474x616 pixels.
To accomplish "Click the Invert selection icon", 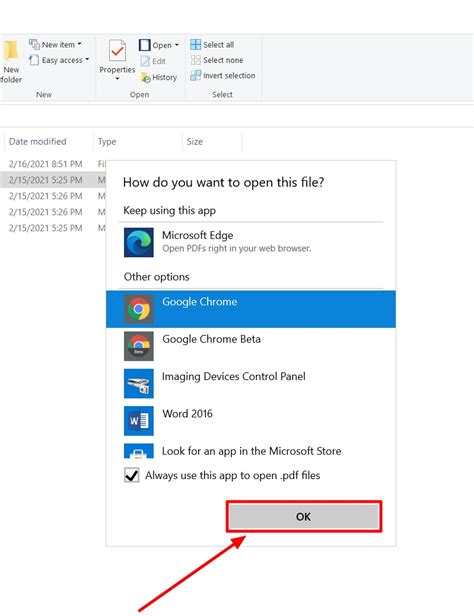I will (196, 75).
